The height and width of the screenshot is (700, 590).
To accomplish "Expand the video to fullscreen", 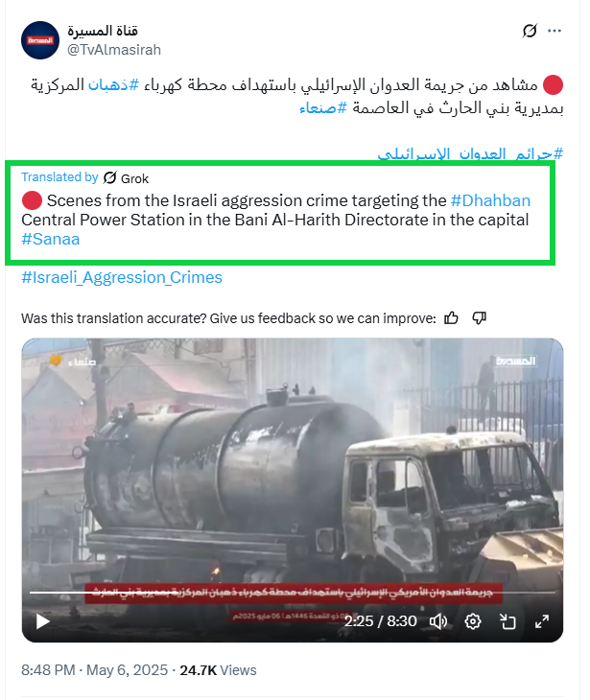I will [x=542, y=621].
